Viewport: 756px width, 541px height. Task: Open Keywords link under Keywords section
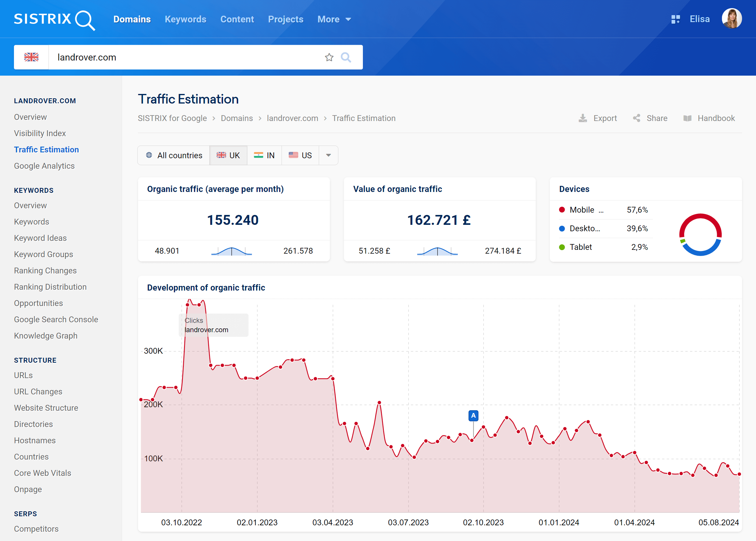(32, 222)
